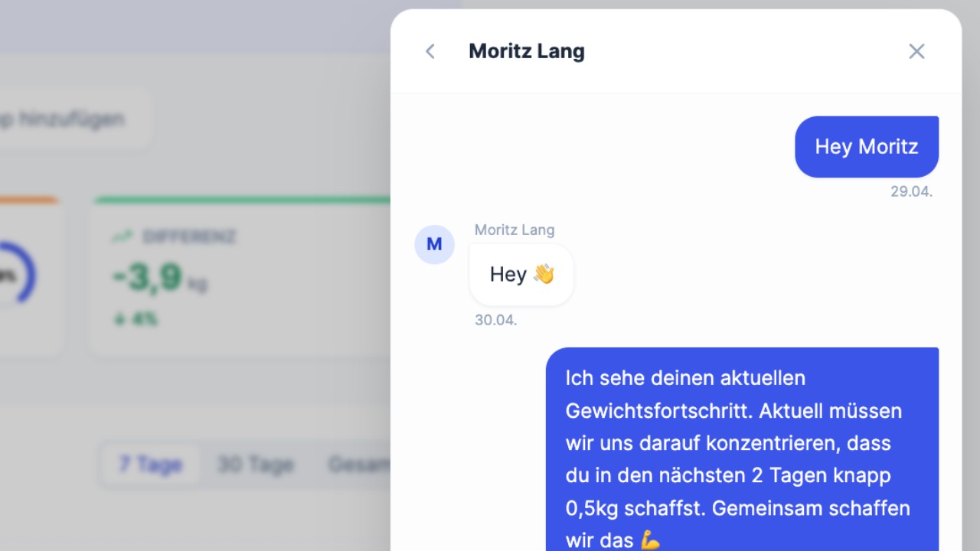Open the M avatar of Moritz Lang

(x=434, y=244)
